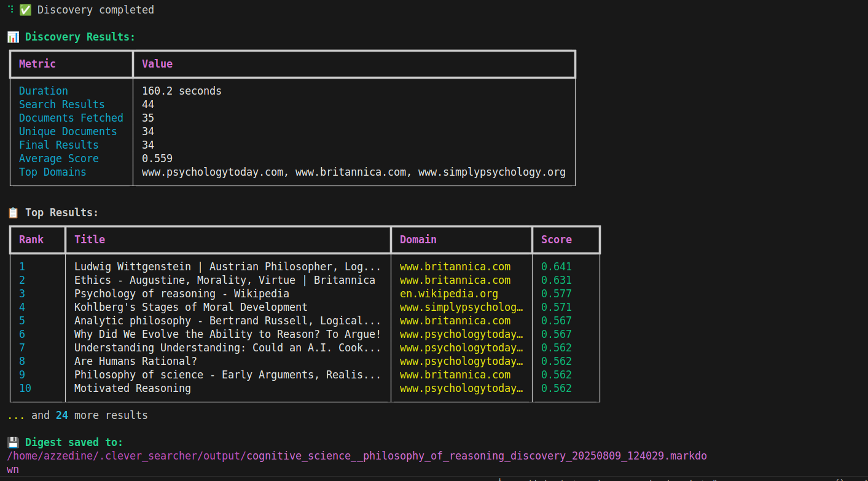Image resolution: width=868 pixels, height=481 pixels.
Task: Select the 'Top Results:' heading
Action: click(62, 213)
